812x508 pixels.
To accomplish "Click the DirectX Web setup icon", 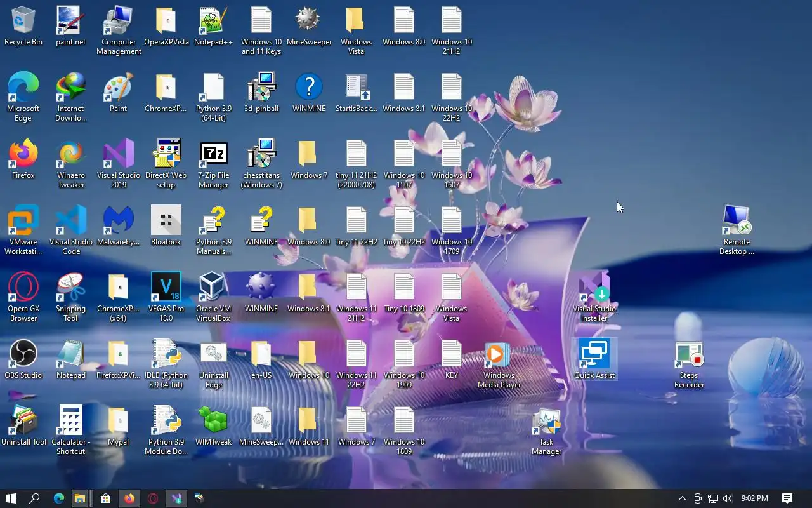I will coord(166,164).
